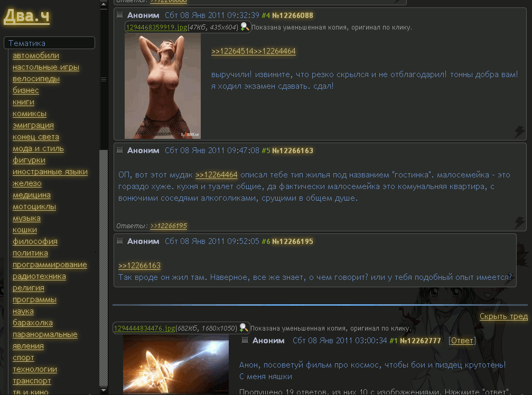Open the философия board link

coord(35,241)
